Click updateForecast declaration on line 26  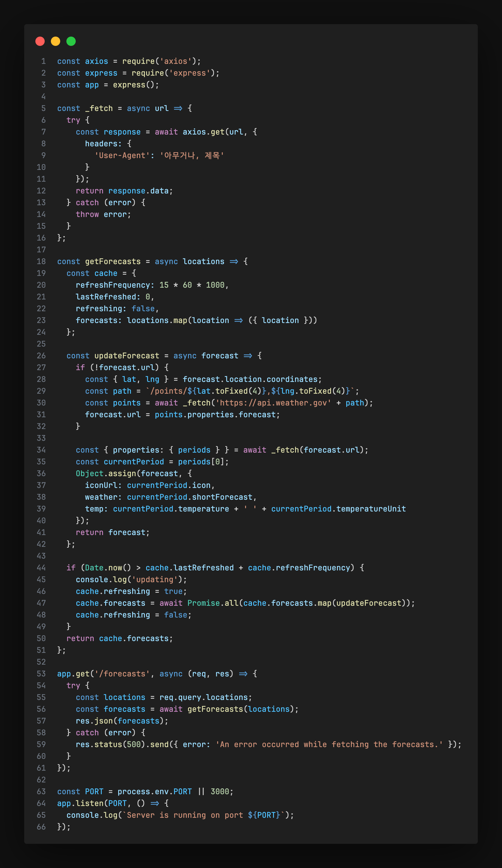coord(127,356)
